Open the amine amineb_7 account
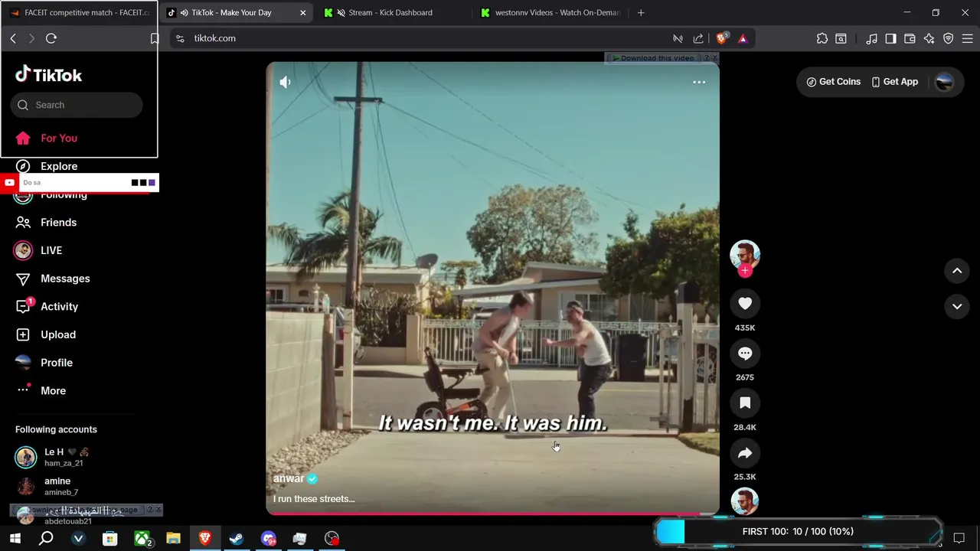Image resolution: width=980 pixels, height=551 pixels. pos(47,486)
